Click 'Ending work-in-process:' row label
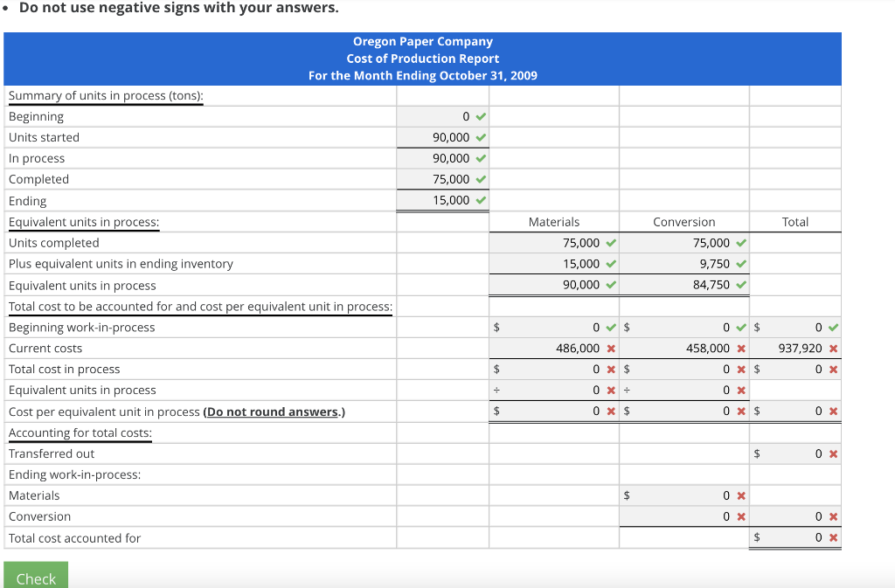Viewport: 895px width, 588px height. (74, 474)
